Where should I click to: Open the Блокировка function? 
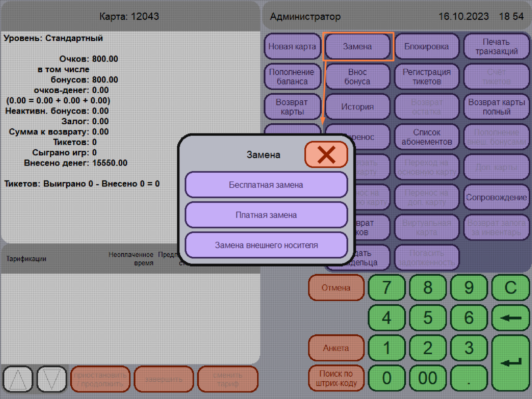pyautogui.click(x=427, y=46)
